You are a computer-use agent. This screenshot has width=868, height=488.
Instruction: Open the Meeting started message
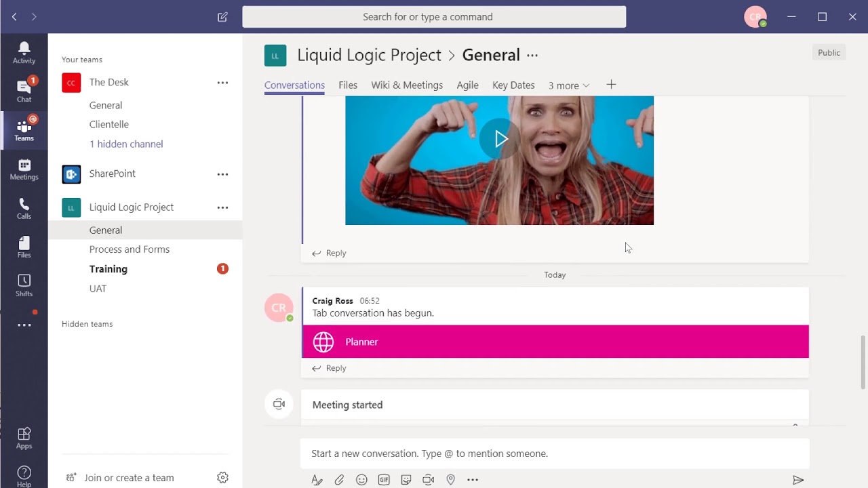coord(555,405)
